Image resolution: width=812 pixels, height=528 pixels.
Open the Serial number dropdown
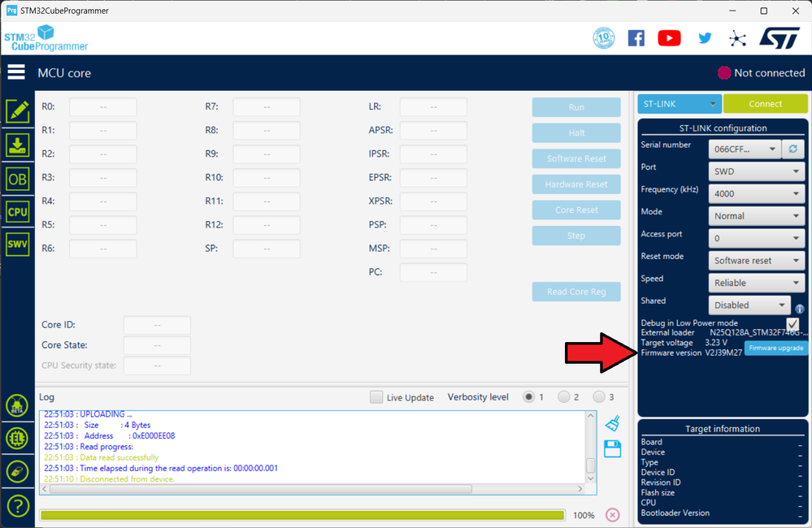click(x=745, y=149)
